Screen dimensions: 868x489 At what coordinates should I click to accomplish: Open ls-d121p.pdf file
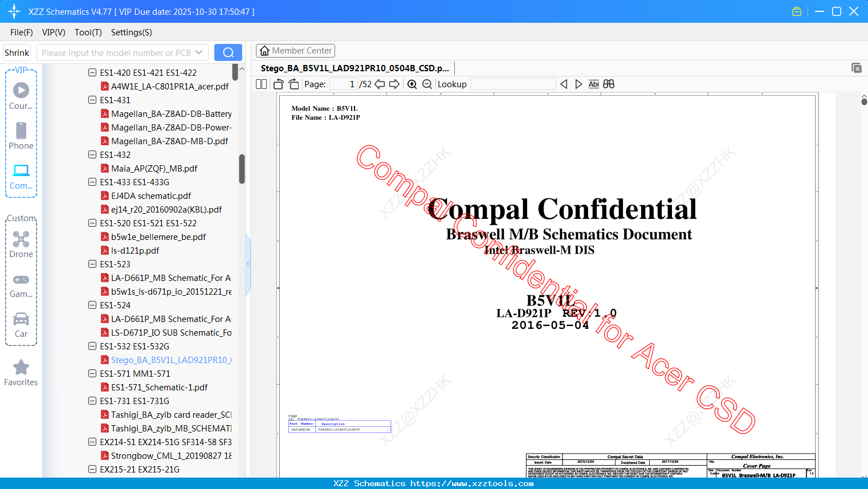pyautogui.click(x=130, y=251)
